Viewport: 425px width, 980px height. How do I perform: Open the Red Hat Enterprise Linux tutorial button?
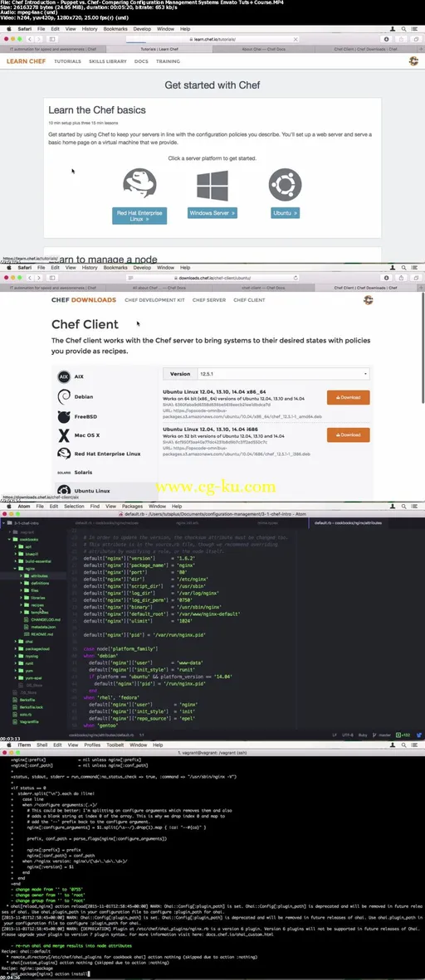point(139,216)
